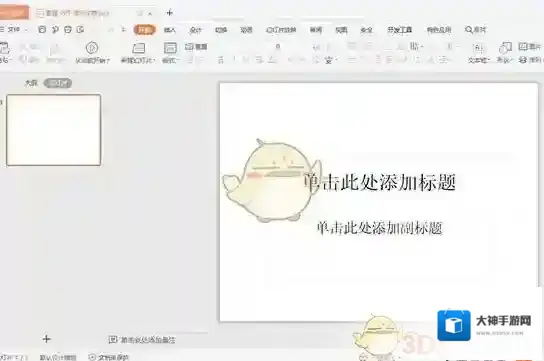Image resolution: width=544 pixels, height=361 pixels.
Task: Open the 动画 (Animation) tab
Action: pyautogui.click(x=246, y=30)
